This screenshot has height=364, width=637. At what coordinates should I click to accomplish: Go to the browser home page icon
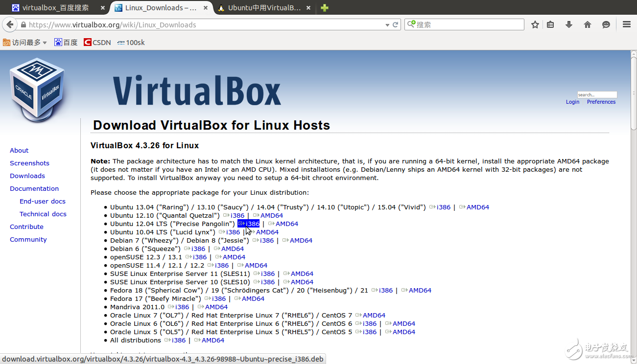pyautogui.click(x=588, y=24)
